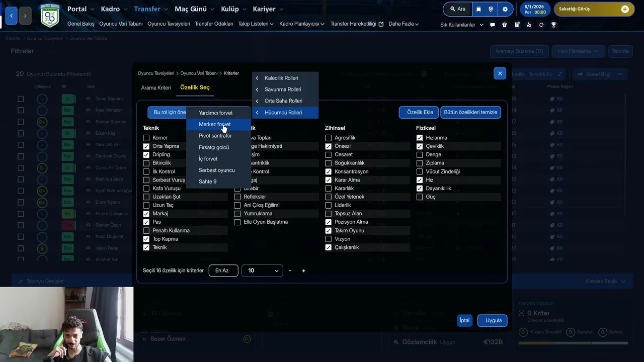Open the speech bubble messages shortcut
Screen dimensions: 644x362
click(493, 25)
